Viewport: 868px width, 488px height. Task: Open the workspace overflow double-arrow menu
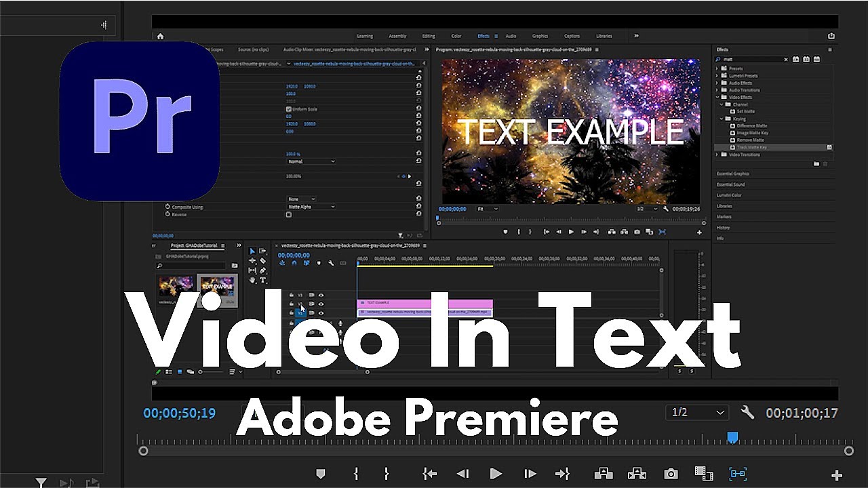(x=636, y=36)
